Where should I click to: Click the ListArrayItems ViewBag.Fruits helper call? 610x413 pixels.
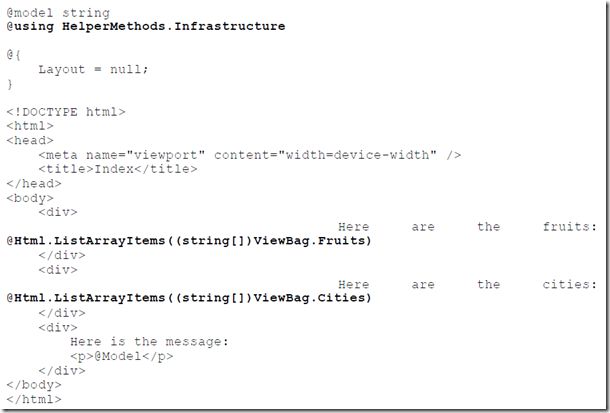point(189,241)
